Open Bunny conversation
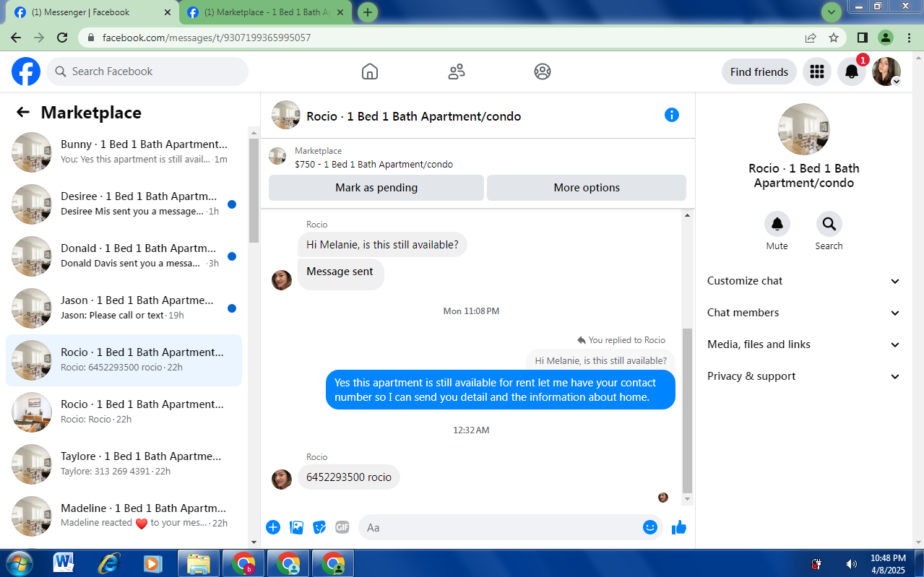This screenshot has width=924, height=577. point(124,152)
